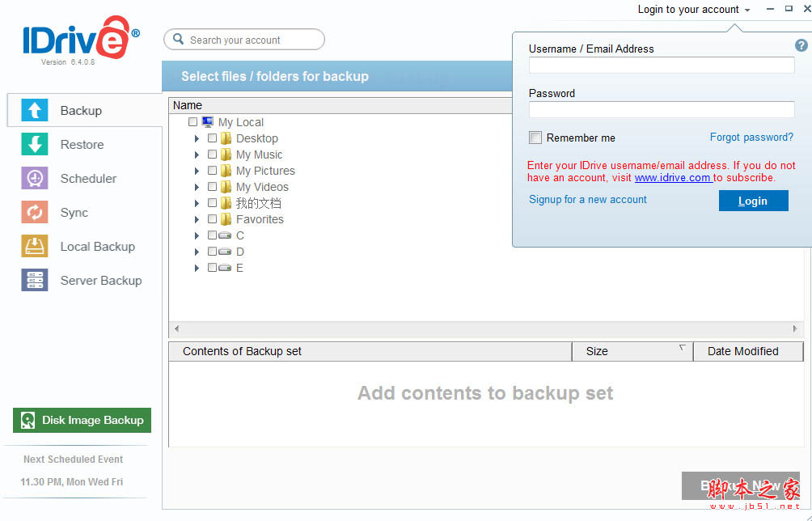Open the www.idrive.com link
Screen dimensions: 812x521
[x=673, y=178]
